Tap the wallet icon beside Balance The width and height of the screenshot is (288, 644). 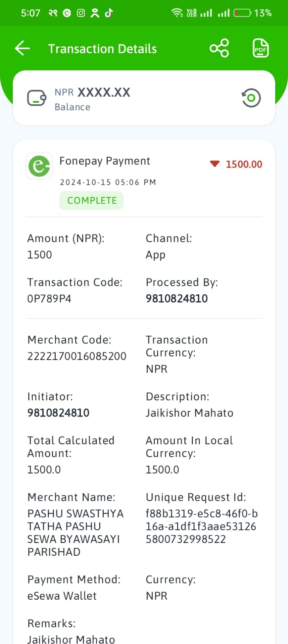(37, 98)
